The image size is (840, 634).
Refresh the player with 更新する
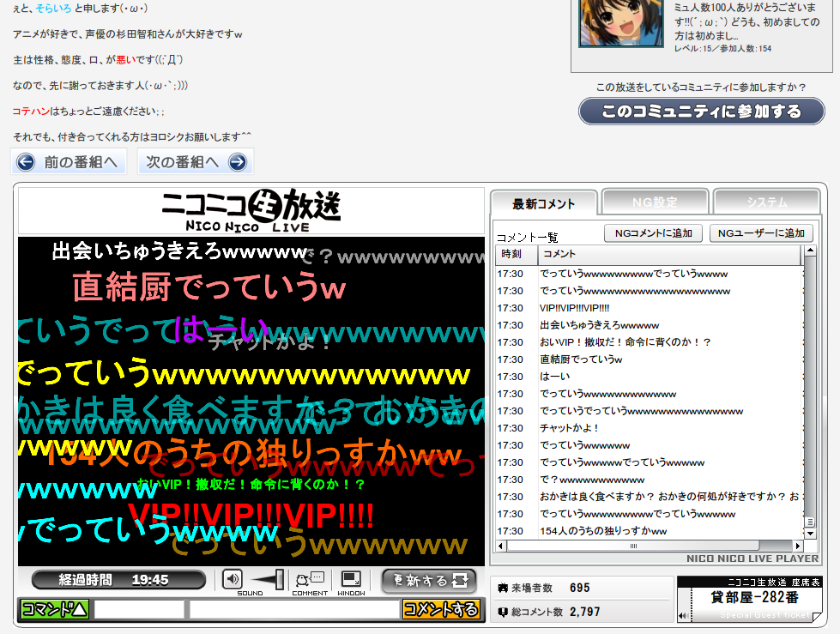[429, 581]
